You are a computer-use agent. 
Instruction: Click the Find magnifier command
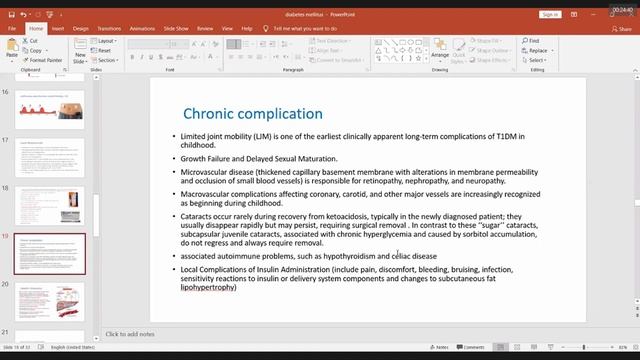531,40
